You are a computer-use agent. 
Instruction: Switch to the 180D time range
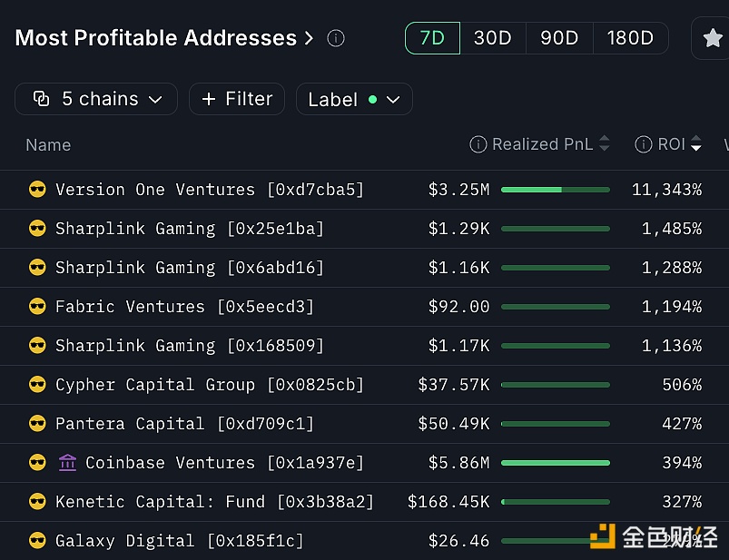click(x=630, y=38)
